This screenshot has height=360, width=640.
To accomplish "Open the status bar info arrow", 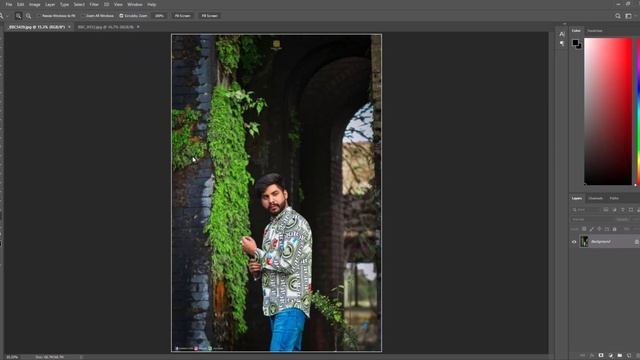I will point(81,357).
